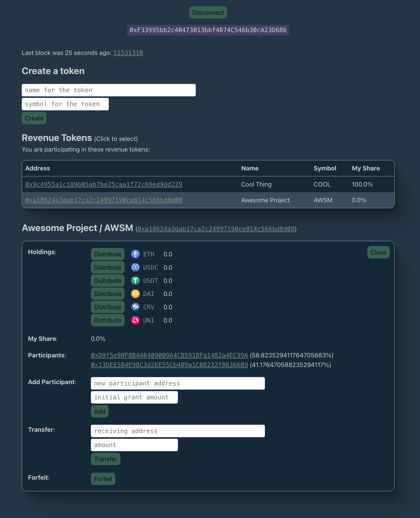Click the 100.0% share cell

[362, 184]
